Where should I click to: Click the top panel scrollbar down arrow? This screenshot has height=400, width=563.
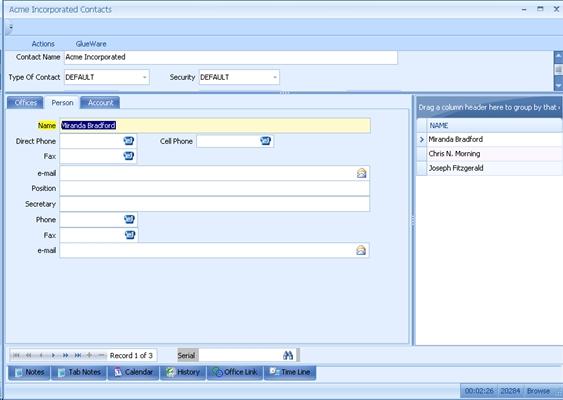[558, 85]
